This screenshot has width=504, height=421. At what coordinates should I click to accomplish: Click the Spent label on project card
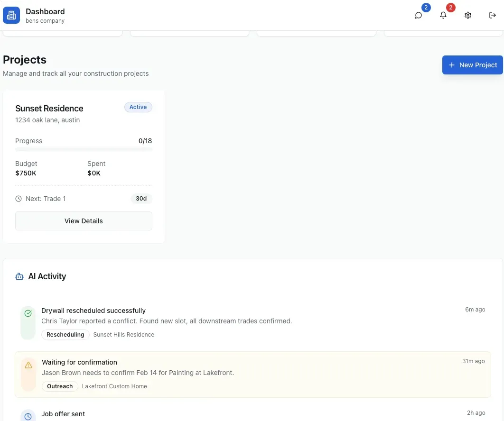96,164
